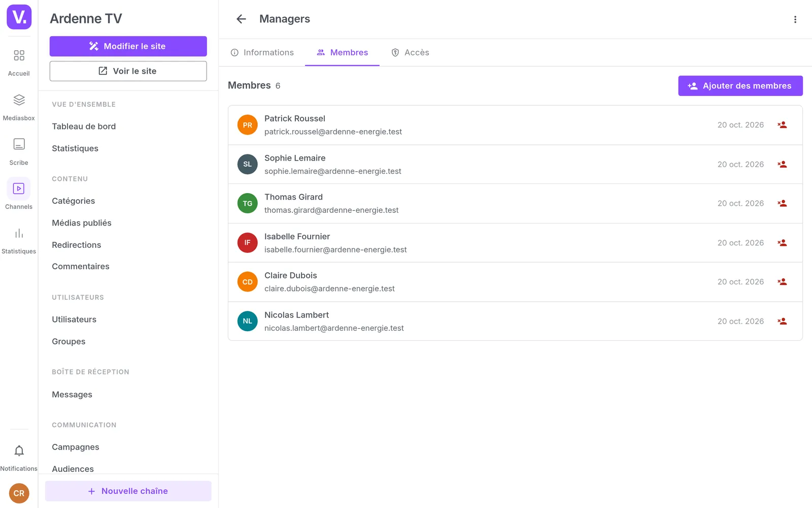
Task: Click isabelle.fournier@ardenne-energie.test email
Action: (335, 249)
